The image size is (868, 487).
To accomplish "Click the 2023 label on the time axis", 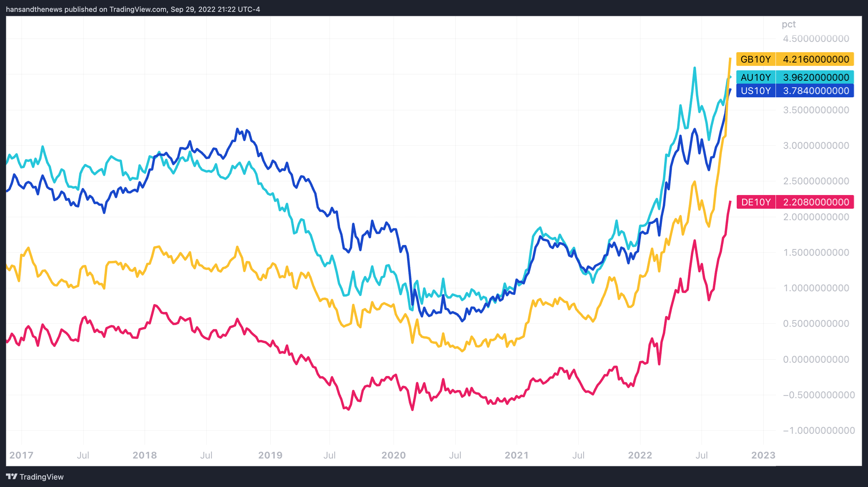I will pos(763,455).
